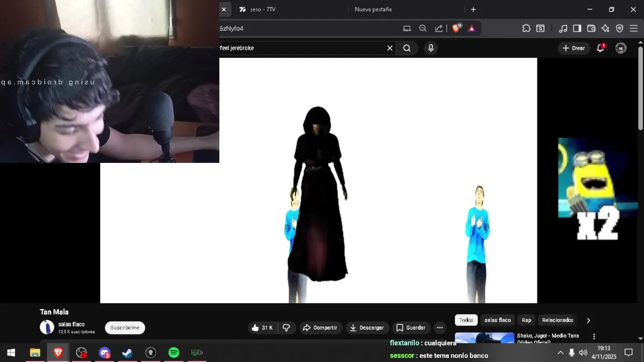Open the extensions puzzle-piece menu
Screen dimensions: 644x362
tap(526, 29)
